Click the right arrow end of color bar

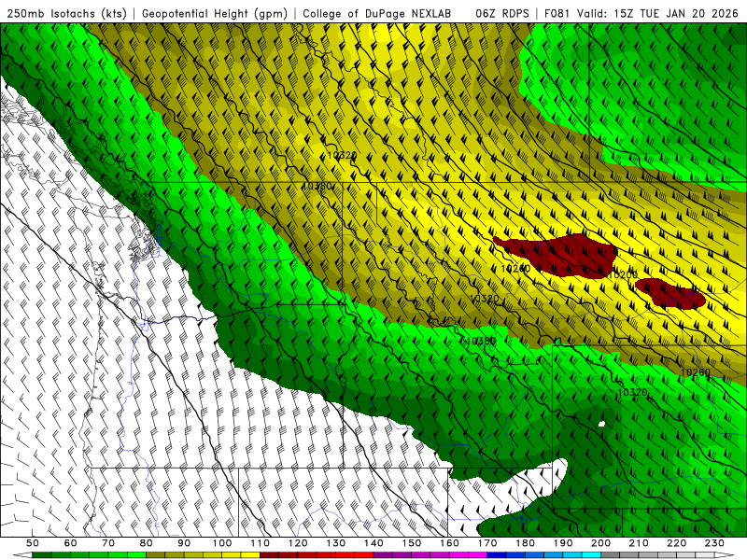coord(725,555)
